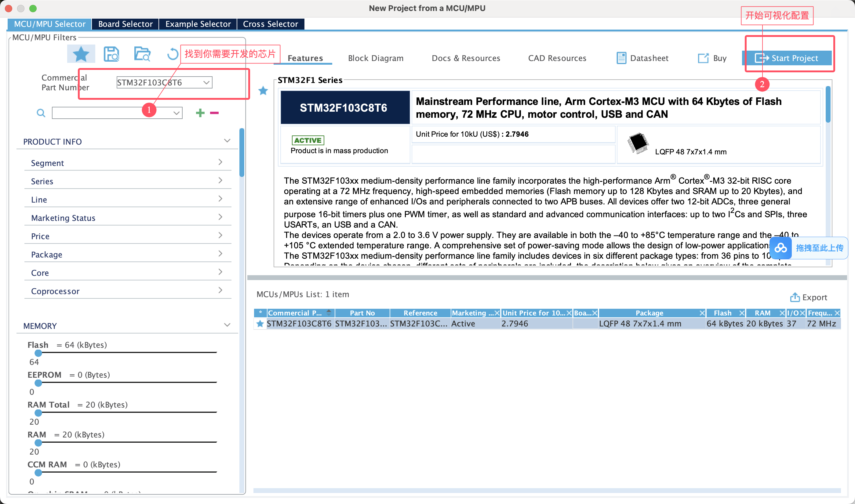
Task: Expand the Package filter
Action: [x=220, y=254]
